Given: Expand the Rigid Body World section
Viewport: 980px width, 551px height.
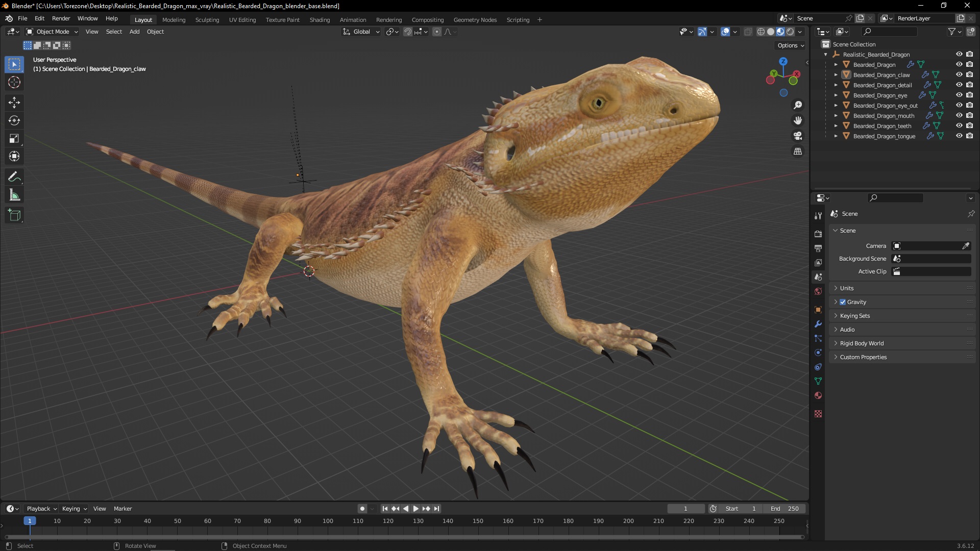Looking at the screenshot, I should point(862,343).
